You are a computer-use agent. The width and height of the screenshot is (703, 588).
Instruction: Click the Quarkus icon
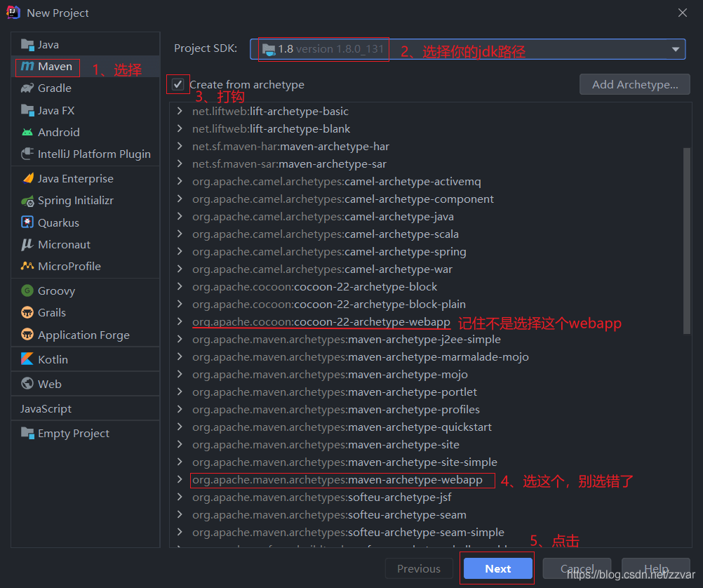(x=27, y=222)
